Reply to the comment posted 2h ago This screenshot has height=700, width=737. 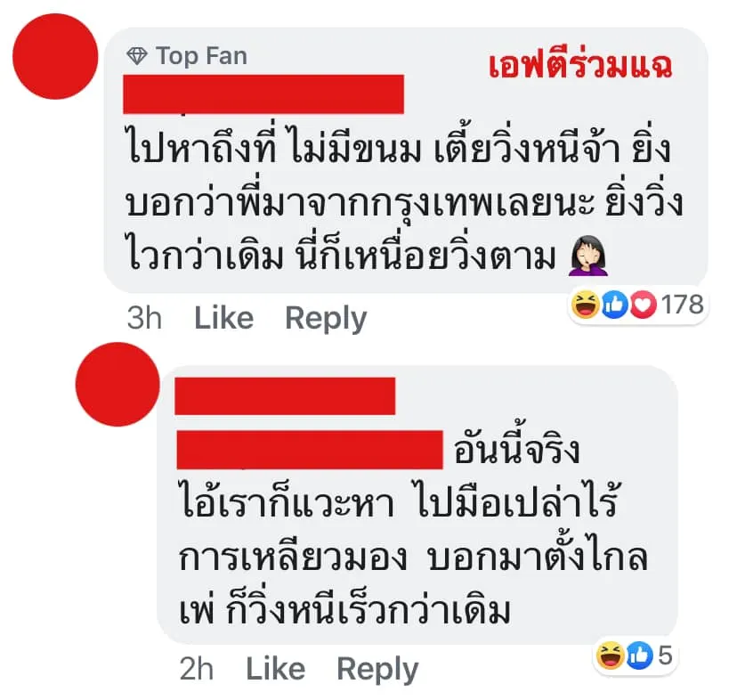[377, 671]
